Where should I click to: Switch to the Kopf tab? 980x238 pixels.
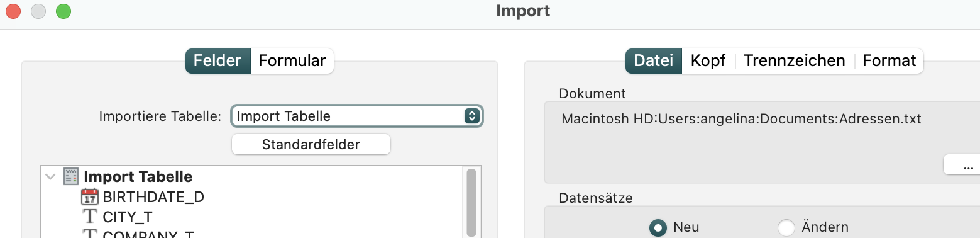(x=708, y=61)
